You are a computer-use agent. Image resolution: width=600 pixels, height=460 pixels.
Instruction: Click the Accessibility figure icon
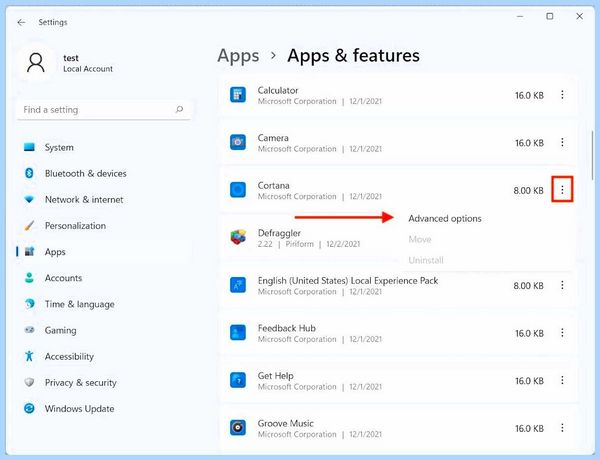29,356
